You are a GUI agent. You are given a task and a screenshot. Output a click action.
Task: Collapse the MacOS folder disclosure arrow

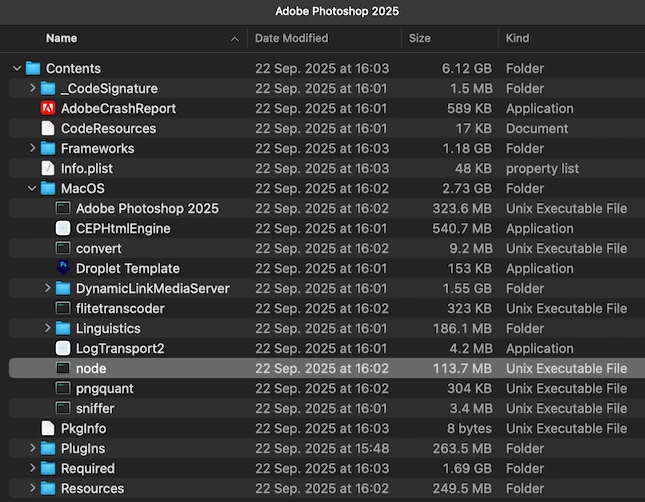tap(32, 188)
